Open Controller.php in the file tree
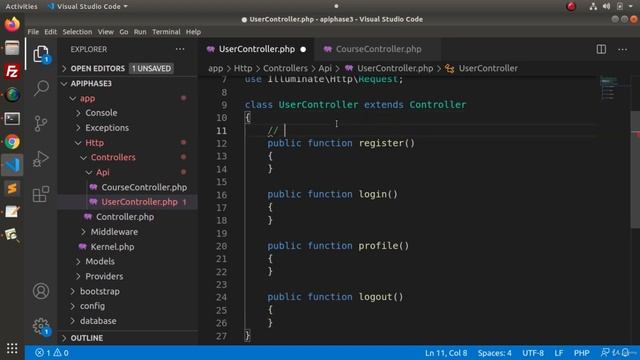 [125, 217]
